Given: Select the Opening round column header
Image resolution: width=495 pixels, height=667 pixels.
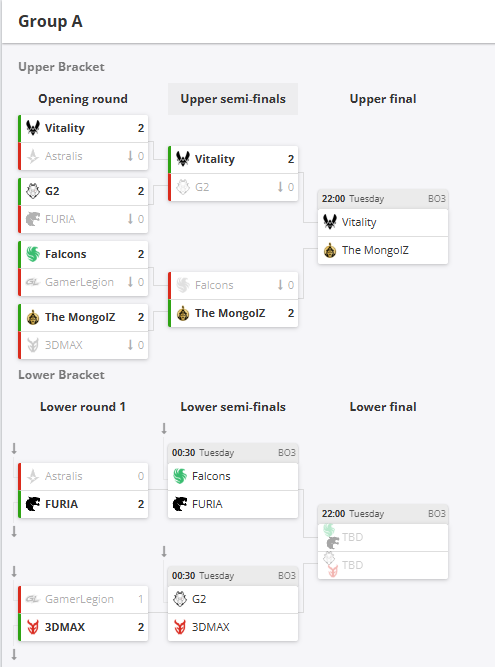Looking at the screenshot, I should click(83, 99).
